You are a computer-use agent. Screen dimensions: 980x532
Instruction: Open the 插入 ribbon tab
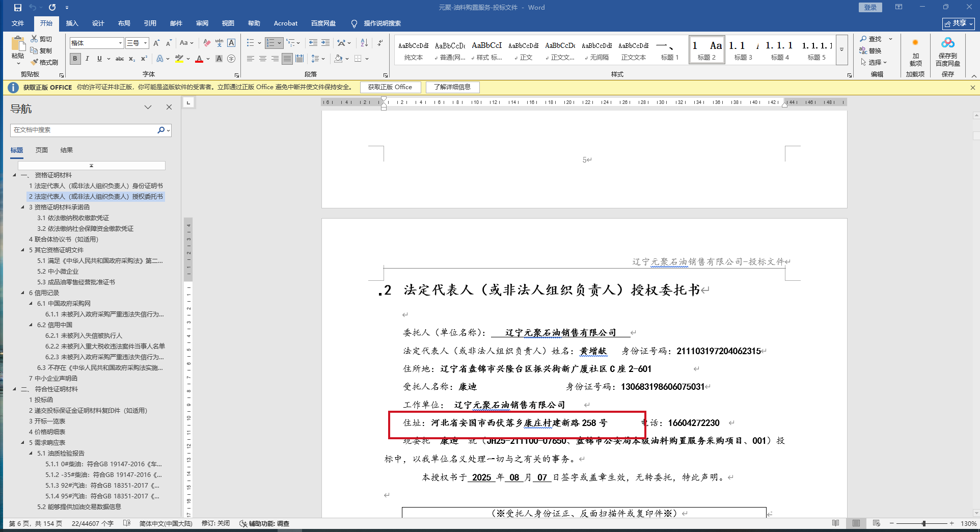(x=72, y=23)
